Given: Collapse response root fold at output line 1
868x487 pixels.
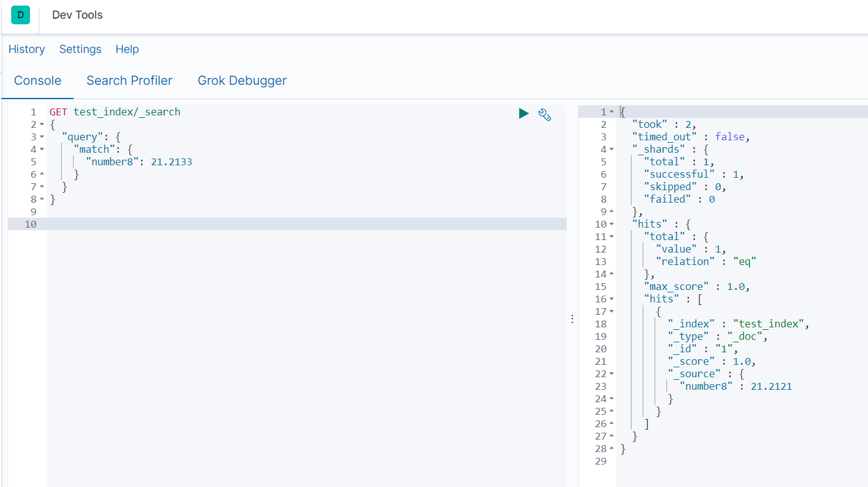Looking at the screenshot, I should 612,112.
